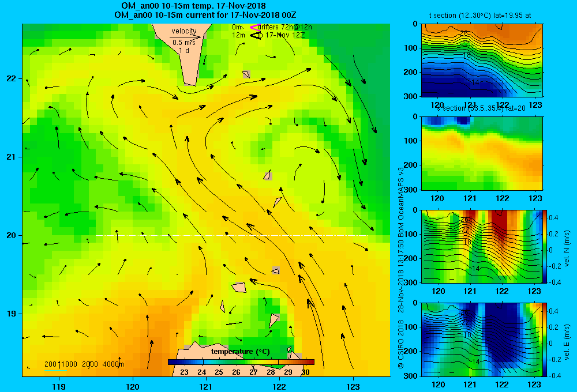577x392 pixels.
Task: Click the '© CSIRO 2018' copyright text
Action: coord(401,344)
